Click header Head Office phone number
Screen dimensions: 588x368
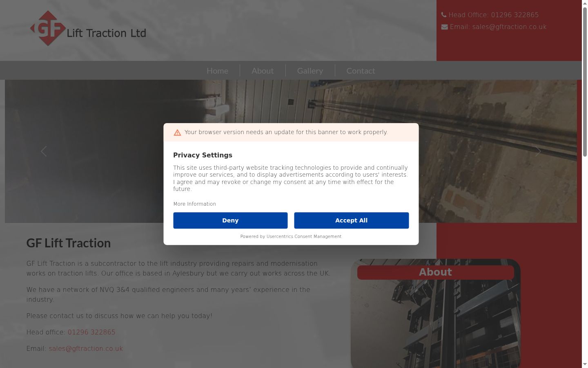[514, 15]
